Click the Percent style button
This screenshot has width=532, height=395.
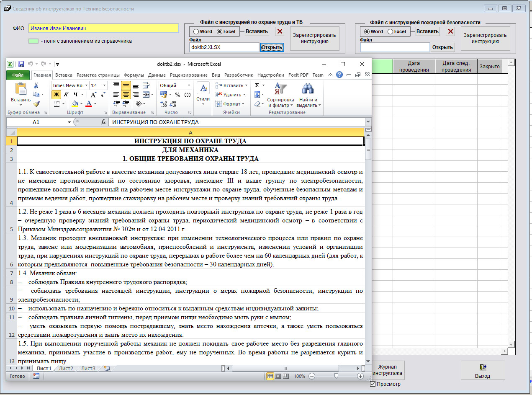(x=177, y=95)
